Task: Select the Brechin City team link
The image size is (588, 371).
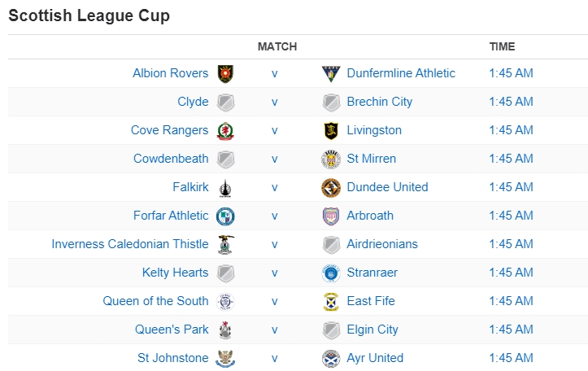Action: click(379, 102)
